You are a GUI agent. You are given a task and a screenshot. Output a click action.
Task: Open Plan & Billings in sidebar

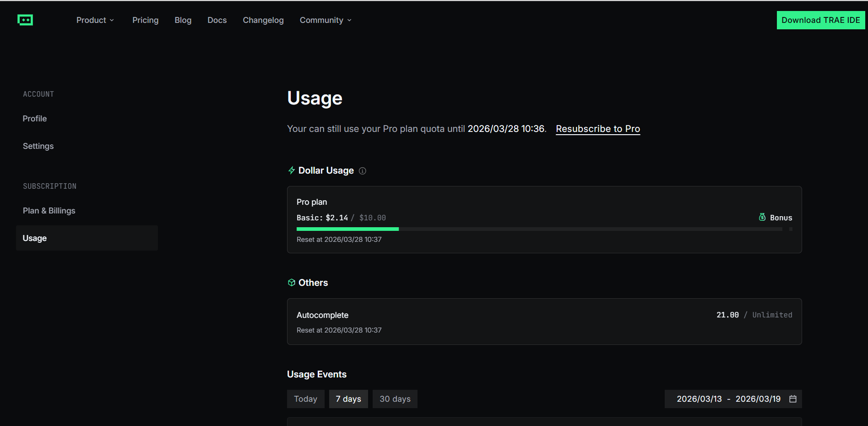pyautogui.click(x=49, y=211)
